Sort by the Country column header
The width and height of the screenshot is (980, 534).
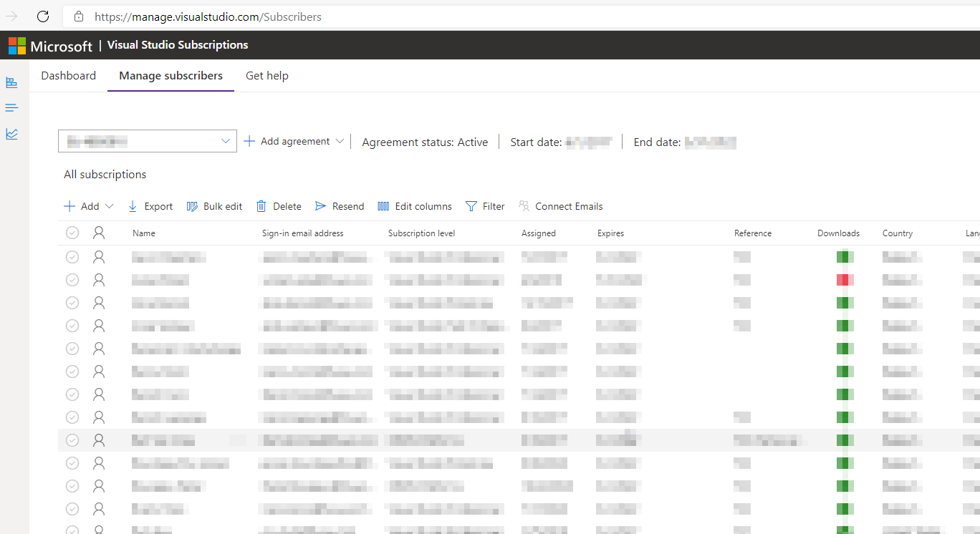pos(898,233)
